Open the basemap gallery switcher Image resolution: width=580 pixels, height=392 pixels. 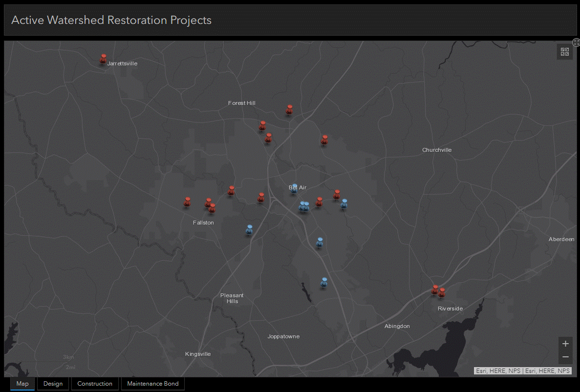tap(564, 51)
